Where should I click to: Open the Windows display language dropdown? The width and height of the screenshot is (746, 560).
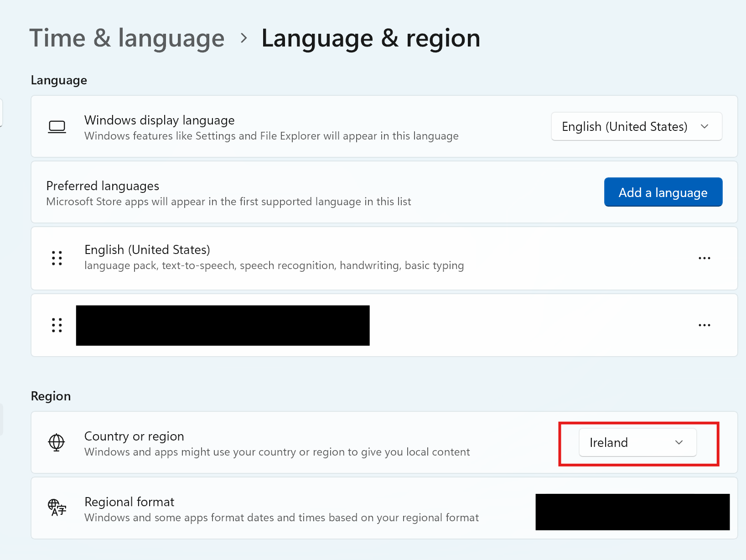(636, 127)
